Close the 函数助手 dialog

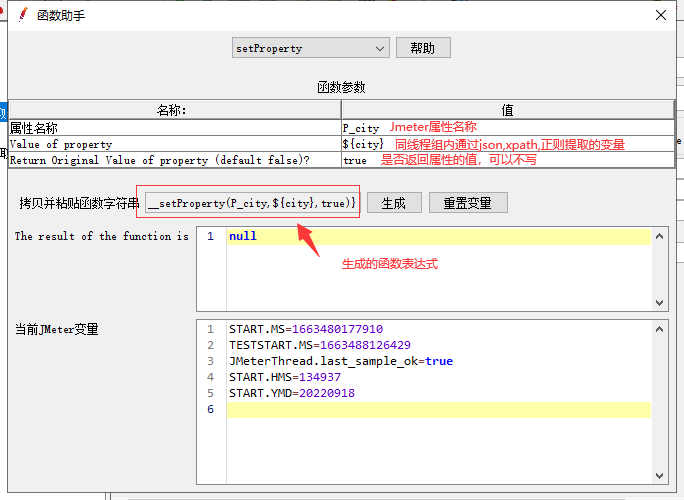pyautogui.click(x=660, y=15)
